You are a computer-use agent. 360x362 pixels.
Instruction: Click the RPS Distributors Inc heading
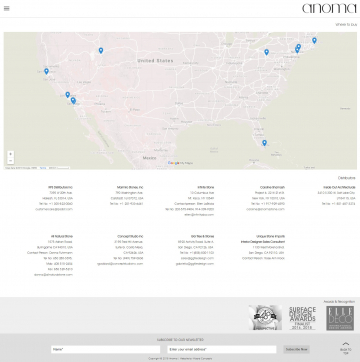[x=60, y=187]
